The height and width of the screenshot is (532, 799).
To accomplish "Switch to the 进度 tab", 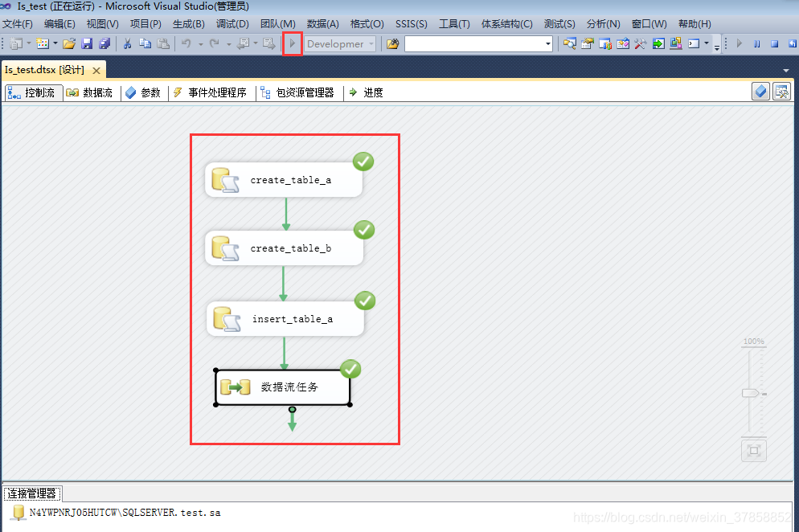I will point(367,92).
